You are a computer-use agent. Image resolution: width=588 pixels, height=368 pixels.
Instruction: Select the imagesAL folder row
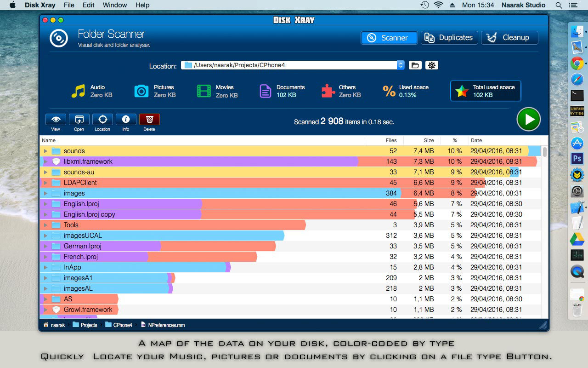pyautogui.click(x=290, y=288)
